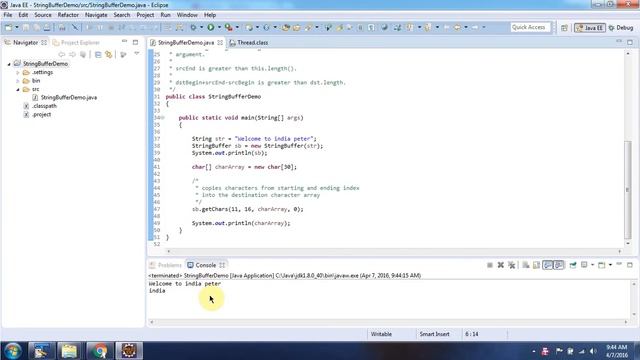
Task: Click the volume icon in system tray
Action: pos(593,351)
